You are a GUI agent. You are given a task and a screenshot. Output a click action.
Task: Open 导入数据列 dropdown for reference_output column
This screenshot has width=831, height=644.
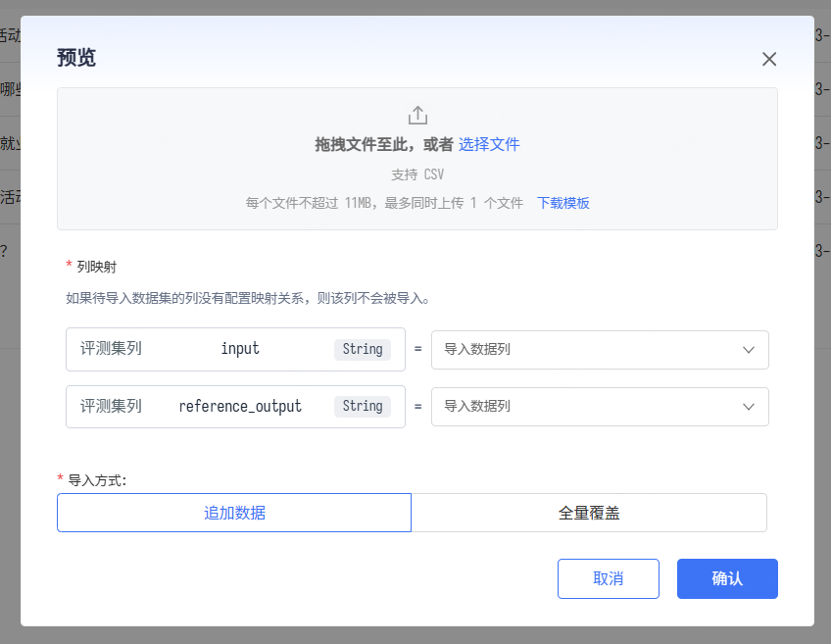coord(600,407)
